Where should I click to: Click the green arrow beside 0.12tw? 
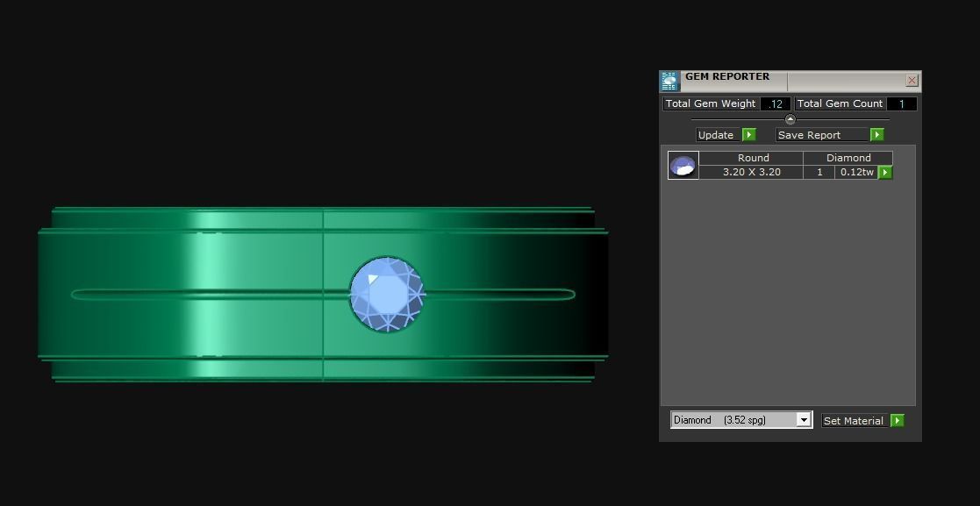[x=885, y=173]
